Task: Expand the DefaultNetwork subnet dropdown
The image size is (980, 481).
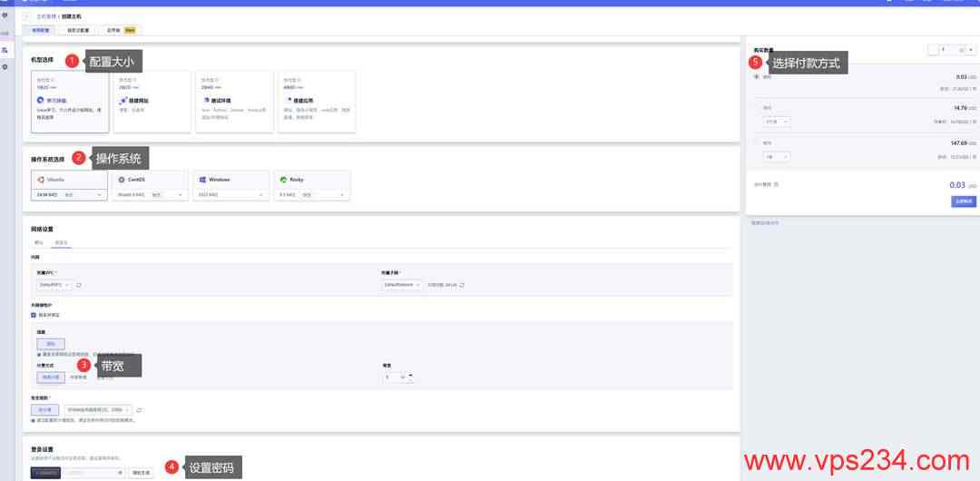Action: click(401, 285)
